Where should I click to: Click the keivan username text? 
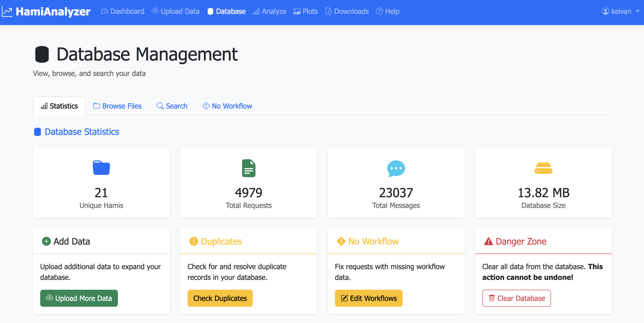pyautogui.click(x=621, y=11)
